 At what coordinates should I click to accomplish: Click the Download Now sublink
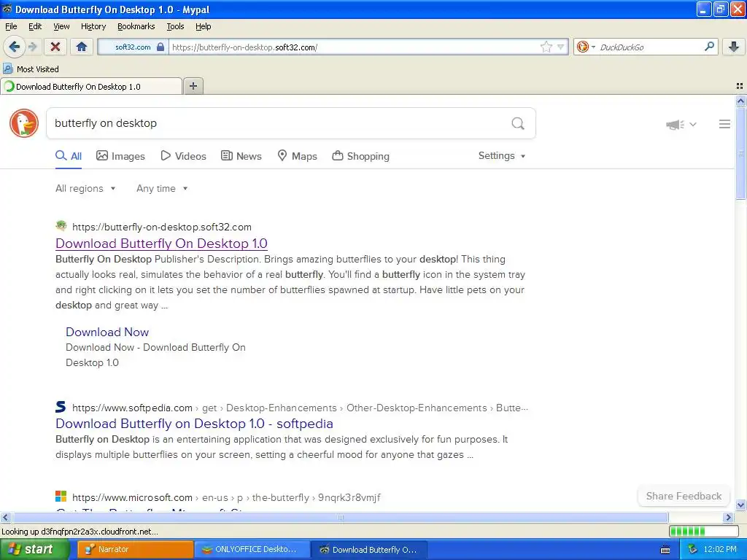click(107, 332)
